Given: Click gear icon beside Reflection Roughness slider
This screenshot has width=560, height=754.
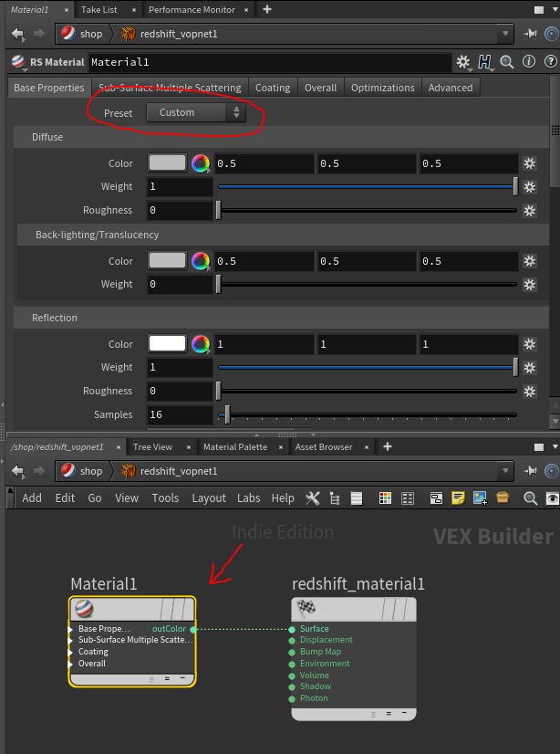Looking at the screenshot, I should pos(529,391).
